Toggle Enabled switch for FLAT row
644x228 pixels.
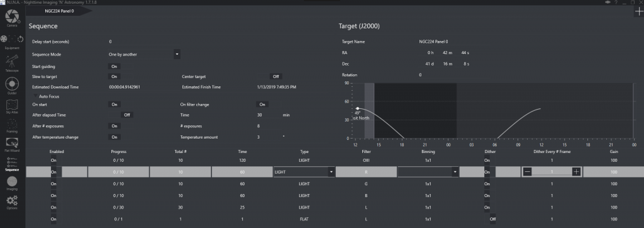(x=56, y=219)
